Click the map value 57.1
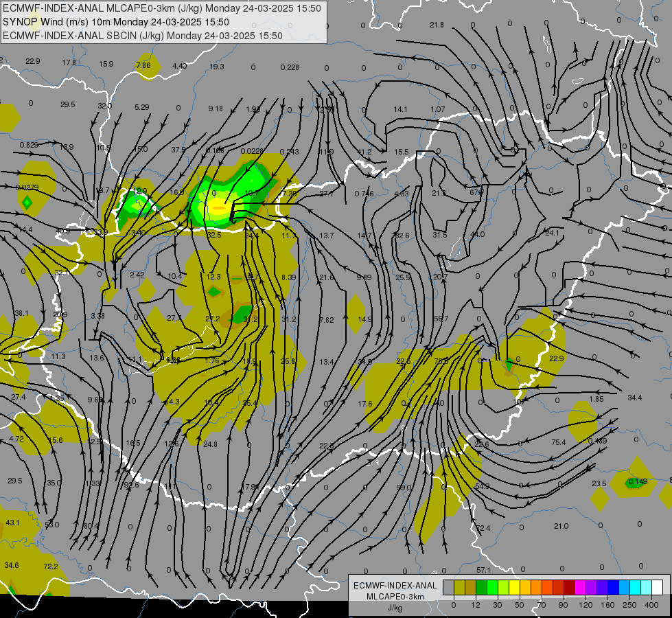 click(483, 570)
